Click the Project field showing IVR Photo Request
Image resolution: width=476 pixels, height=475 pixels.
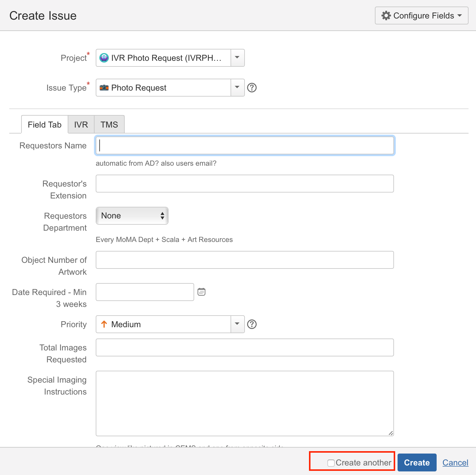[170, 58]
